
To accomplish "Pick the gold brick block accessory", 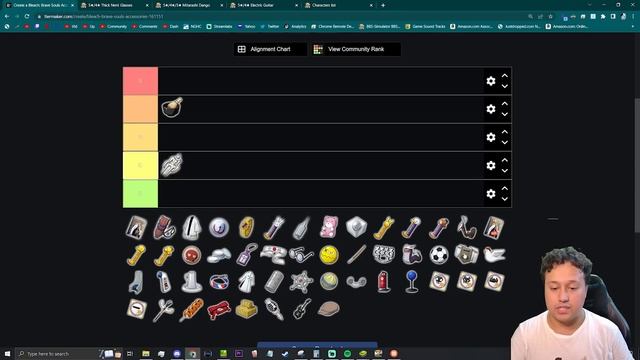I will (x=247, y=309).
